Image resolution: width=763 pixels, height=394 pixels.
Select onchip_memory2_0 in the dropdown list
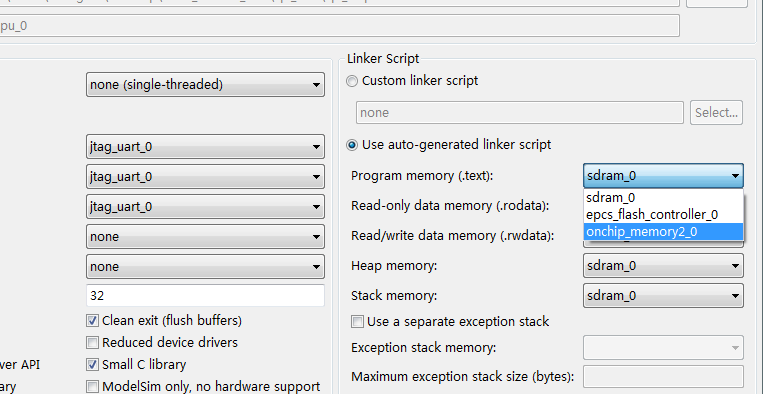(663, 232)
